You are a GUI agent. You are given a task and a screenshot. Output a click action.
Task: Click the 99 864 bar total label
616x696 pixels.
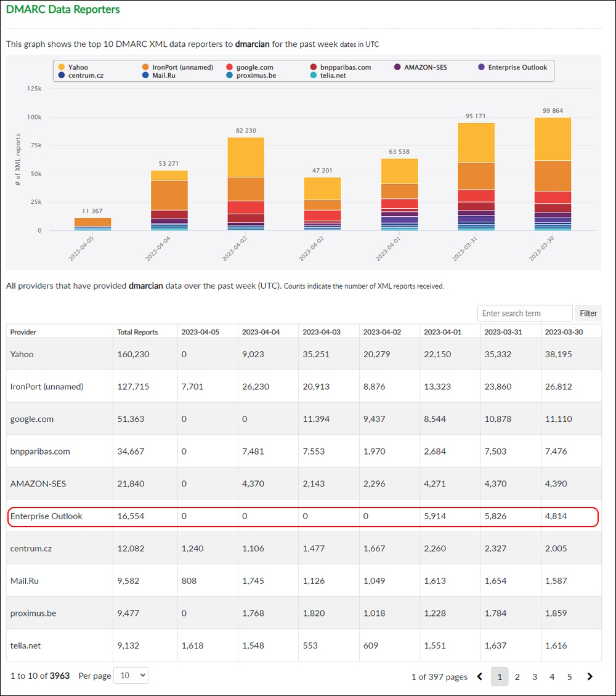553,110
